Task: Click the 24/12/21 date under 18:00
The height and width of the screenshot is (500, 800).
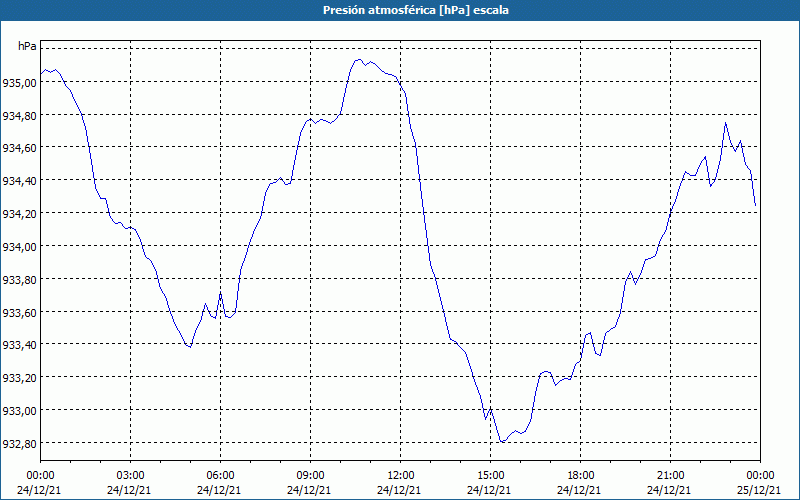Action: pos(581,490)
